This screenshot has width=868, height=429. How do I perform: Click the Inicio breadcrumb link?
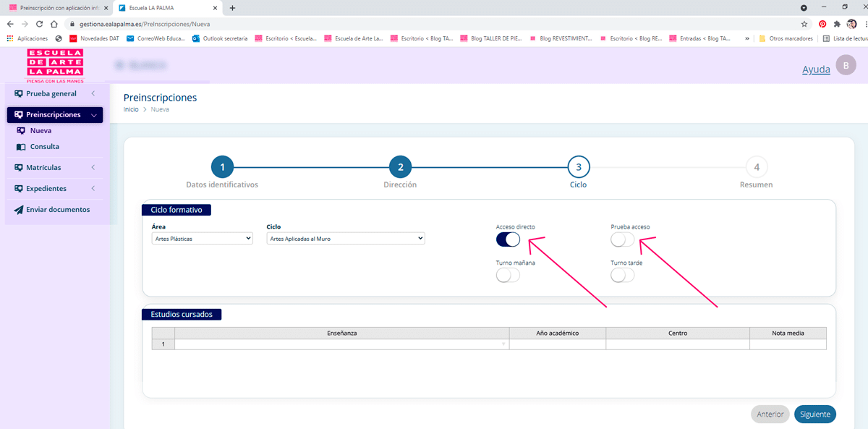tap(131, 109)
